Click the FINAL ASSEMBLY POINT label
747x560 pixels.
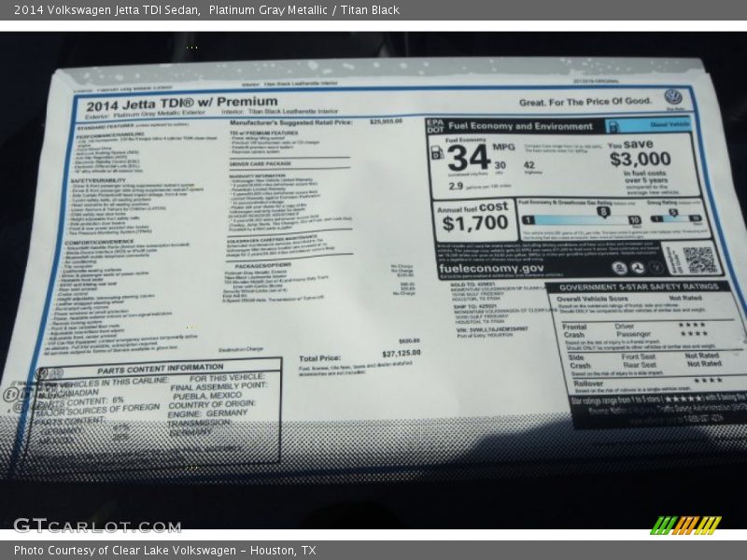[x=218, y=386]
